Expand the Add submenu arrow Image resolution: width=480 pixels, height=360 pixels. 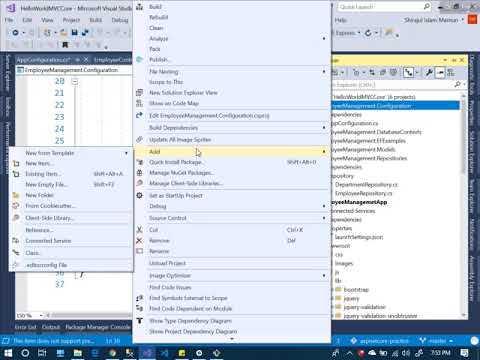tap(324, 152)
